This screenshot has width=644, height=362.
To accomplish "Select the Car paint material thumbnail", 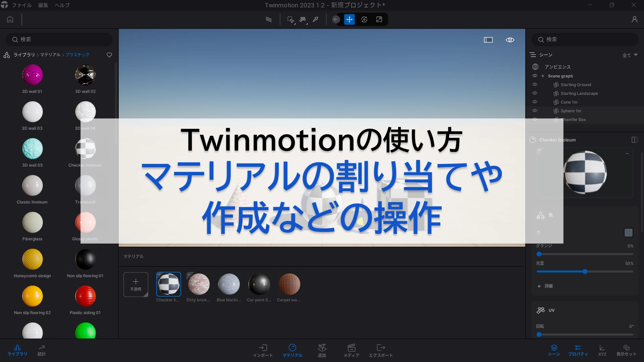I will tap(259, 284).
